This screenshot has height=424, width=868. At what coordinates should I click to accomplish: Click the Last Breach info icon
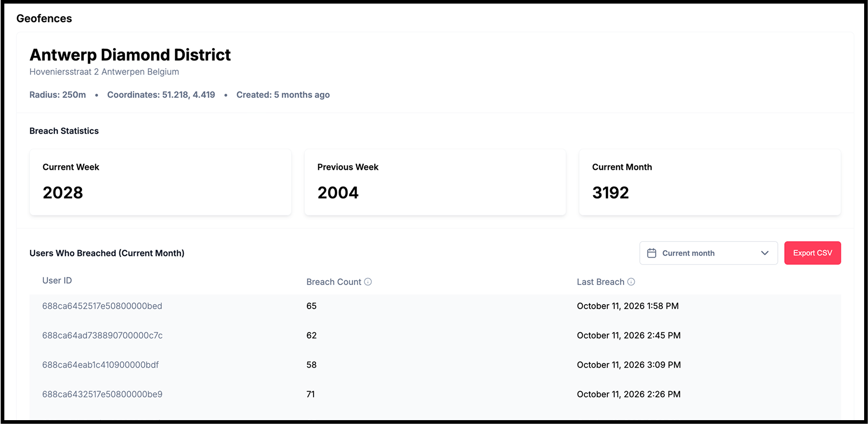click(631, 282)
